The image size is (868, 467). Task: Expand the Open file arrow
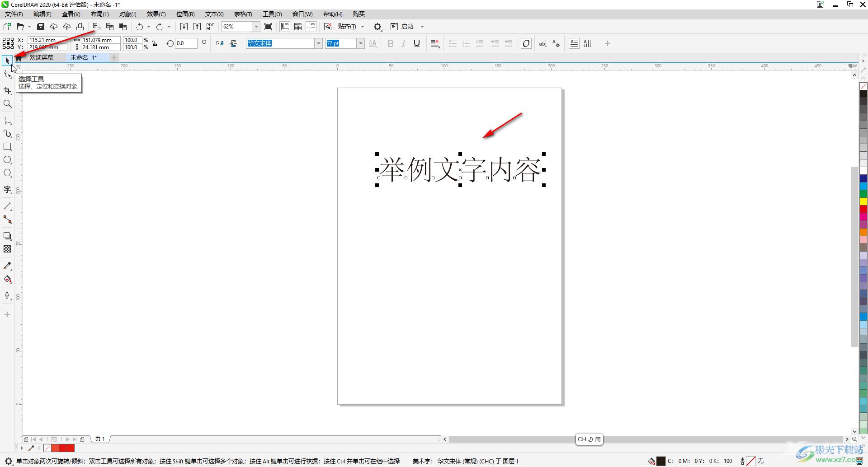tap(29, 27)
